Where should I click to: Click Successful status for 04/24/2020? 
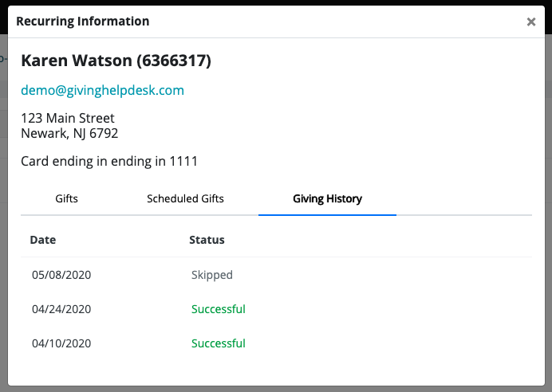tap(219, 309)
